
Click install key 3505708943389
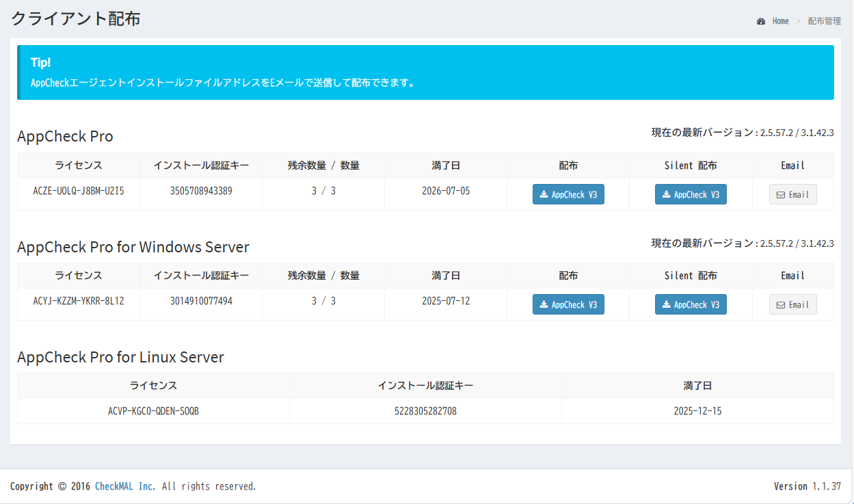click(201, 191)
